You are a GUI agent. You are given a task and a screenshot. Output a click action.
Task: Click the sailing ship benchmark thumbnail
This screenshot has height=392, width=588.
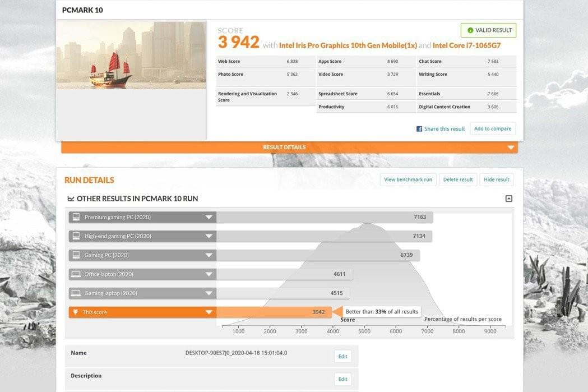pos(131,55)
